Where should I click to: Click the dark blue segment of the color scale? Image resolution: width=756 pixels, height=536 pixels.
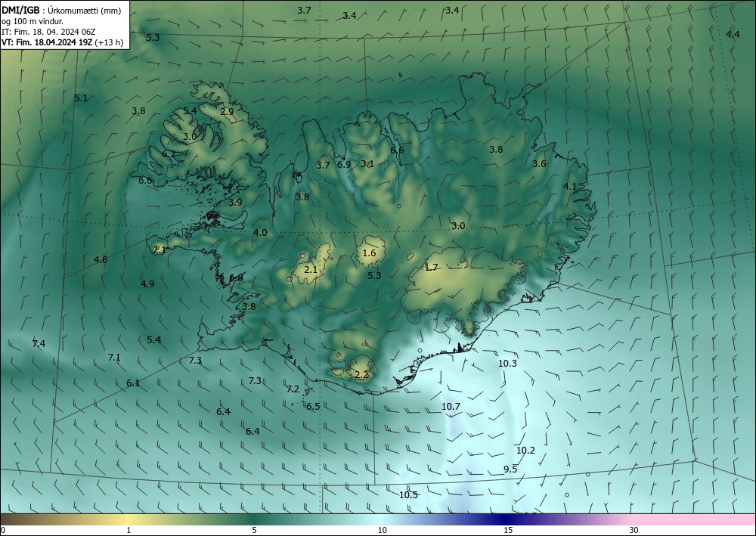point(507,519)
